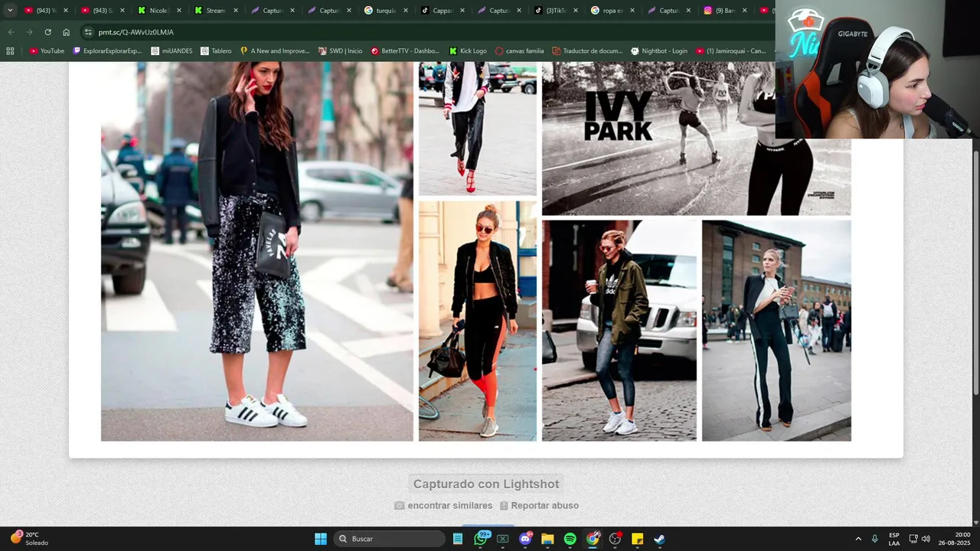Open the miUANDES bookmark
The image size is (980, 551).
coord(171,51)
